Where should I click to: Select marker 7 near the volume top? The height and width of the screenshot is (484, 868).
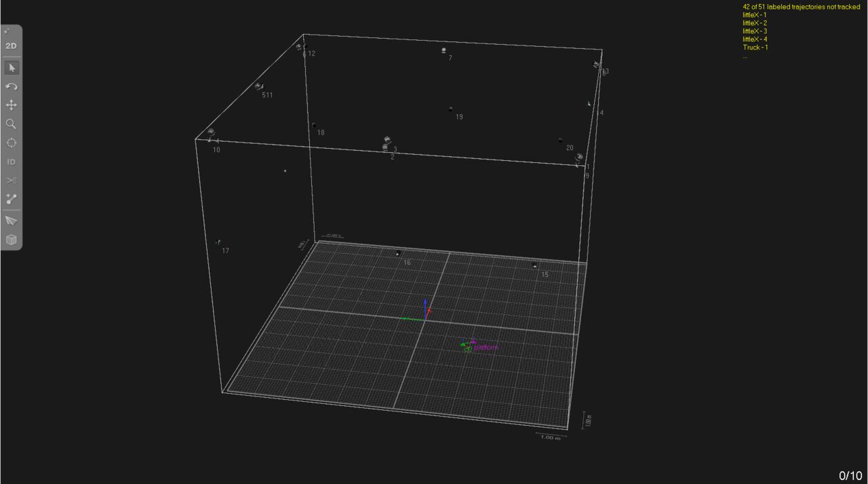point(444,50)
